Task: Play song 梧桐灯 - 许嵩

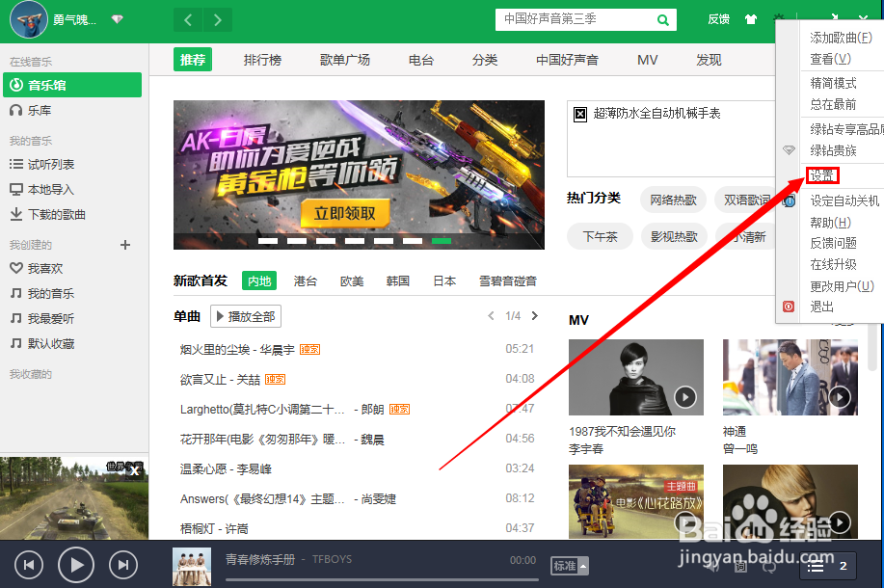Action: [x=214, y=529]
